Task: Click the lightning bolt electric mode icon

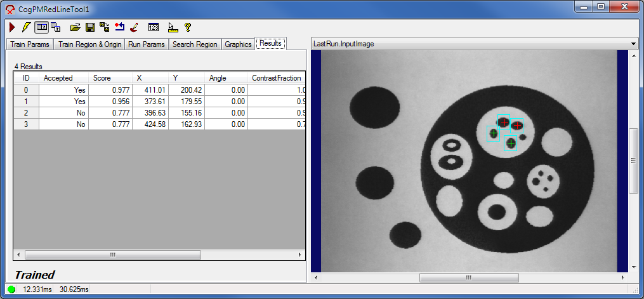Action: coord(25,27)
